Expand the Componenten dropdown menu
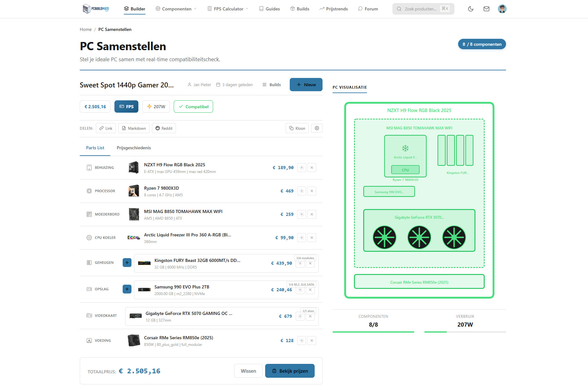This screenshot has width=588, height=391. tap(176, 9)
